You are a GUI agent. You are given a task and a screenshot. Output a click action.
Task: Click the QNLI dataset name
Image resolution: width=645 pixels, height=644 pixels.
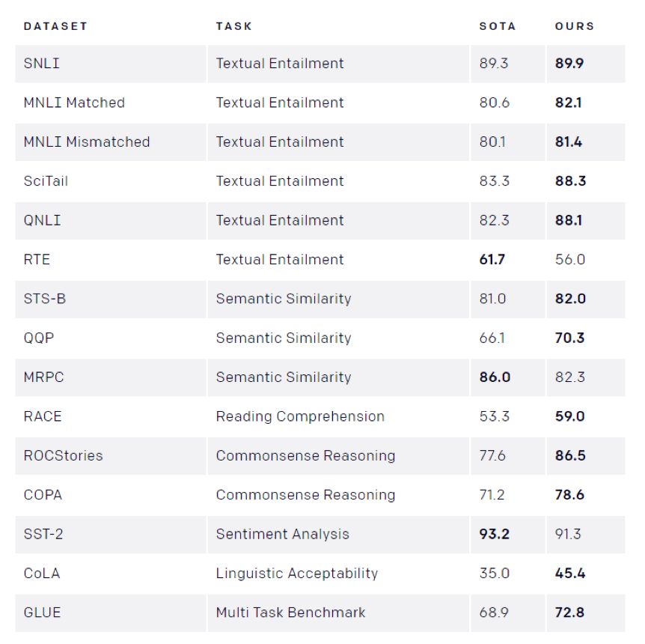pyautogui.click(x=42, y=220)
